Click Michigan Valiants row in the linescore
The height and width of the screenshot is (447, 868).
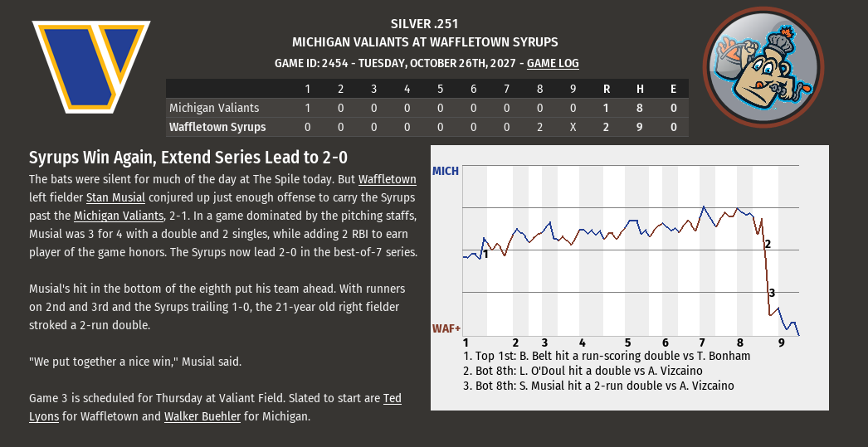[214, 108]
